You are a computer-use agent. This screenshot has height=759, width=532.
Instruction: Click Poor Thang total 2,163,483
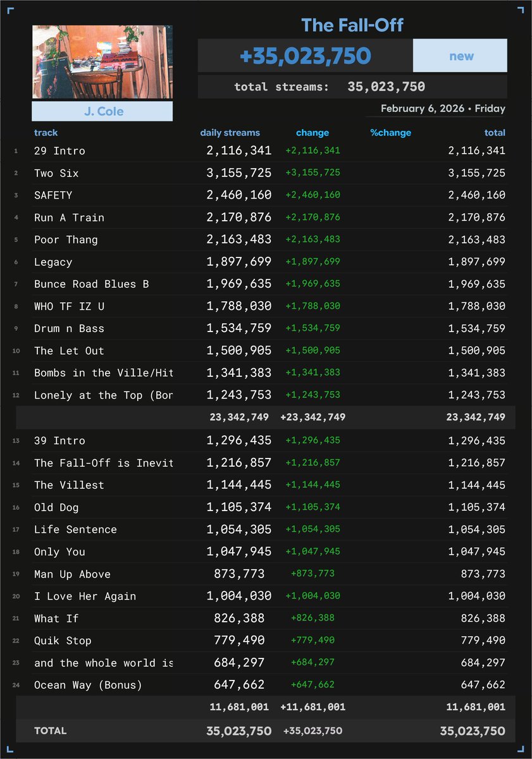coord(476,240)
